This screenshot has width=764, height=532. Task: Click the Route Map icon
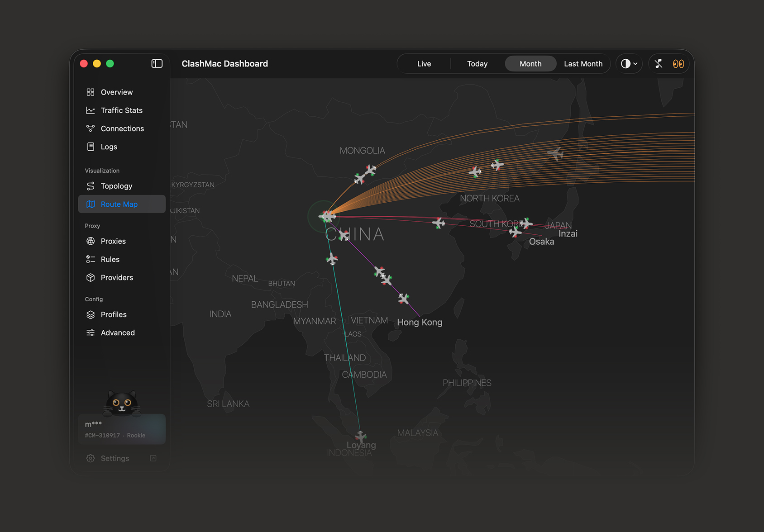(91, 204)
